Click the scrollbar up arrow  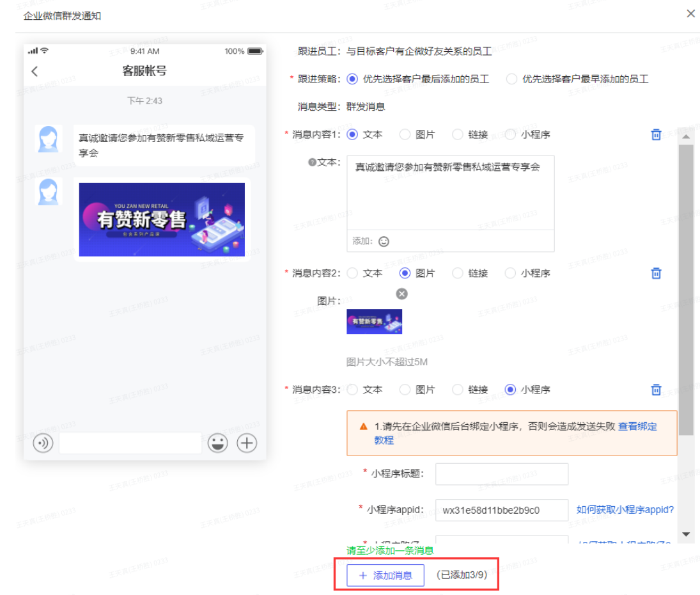686,136
